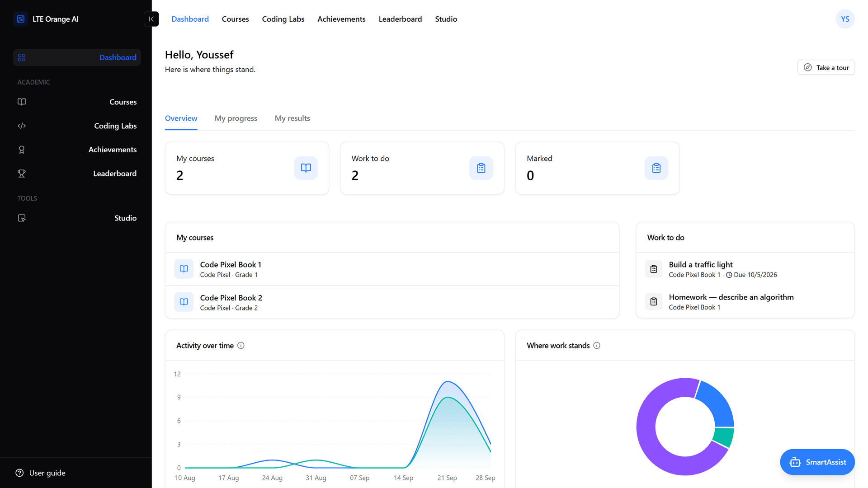
Task: Click the Achievements badge icon in sidebar
Action: 22,150
